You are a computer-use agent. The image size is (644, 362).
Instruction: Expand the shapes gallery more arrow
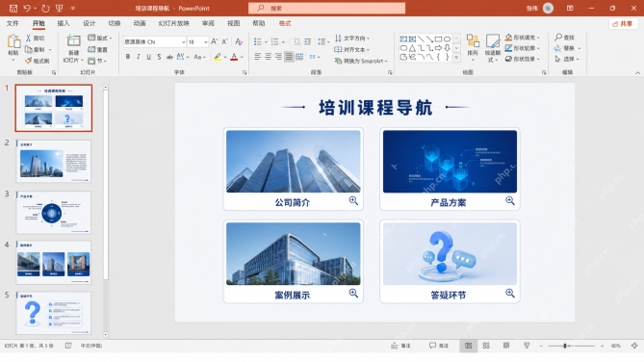(x=456, y=59)
